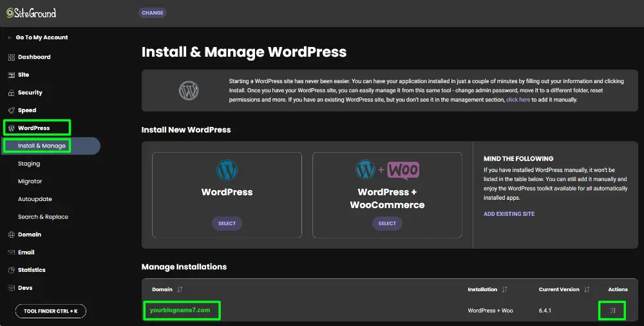Select Install & Manage submenu item
This screenshot has height=326, width=644.
pyautogui.click(x=42, y=146)
